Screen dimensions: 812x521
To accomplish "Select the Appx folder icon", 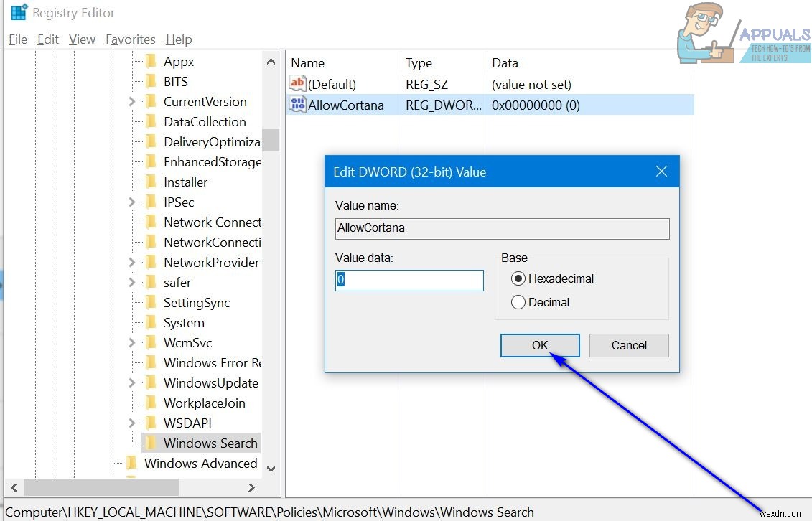I will coord(151,61).
